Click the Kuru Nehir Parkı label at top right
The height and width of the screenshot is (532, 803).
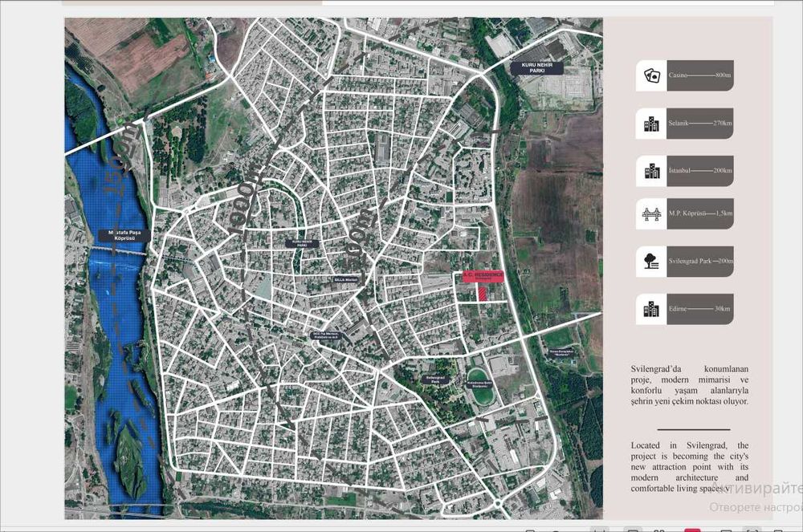536,68
